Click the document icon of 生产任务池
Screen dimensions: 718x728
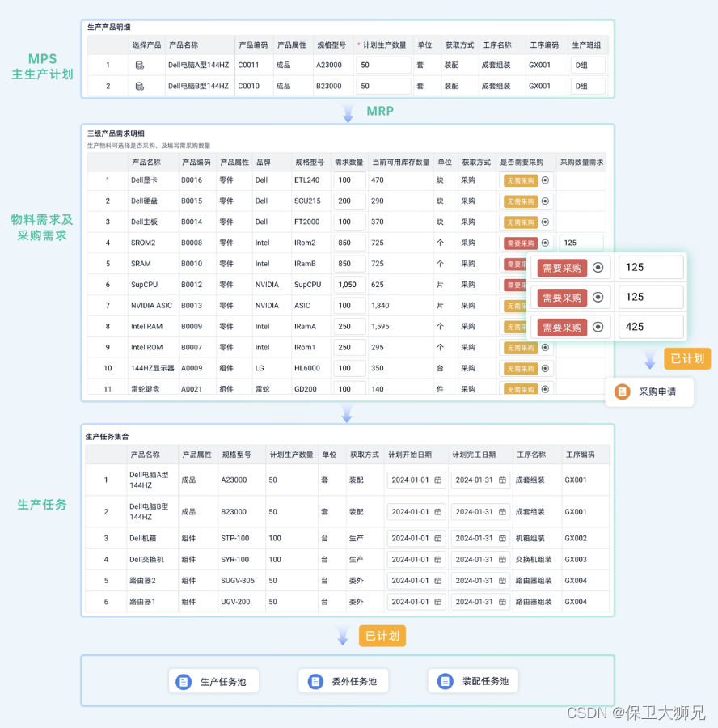184,682
